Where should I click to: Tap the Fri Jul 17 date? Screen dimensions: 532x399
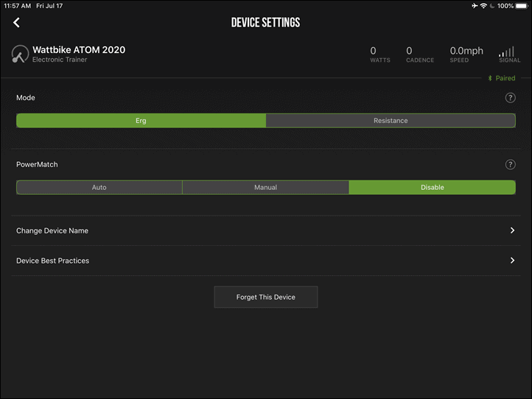point(49,6)
